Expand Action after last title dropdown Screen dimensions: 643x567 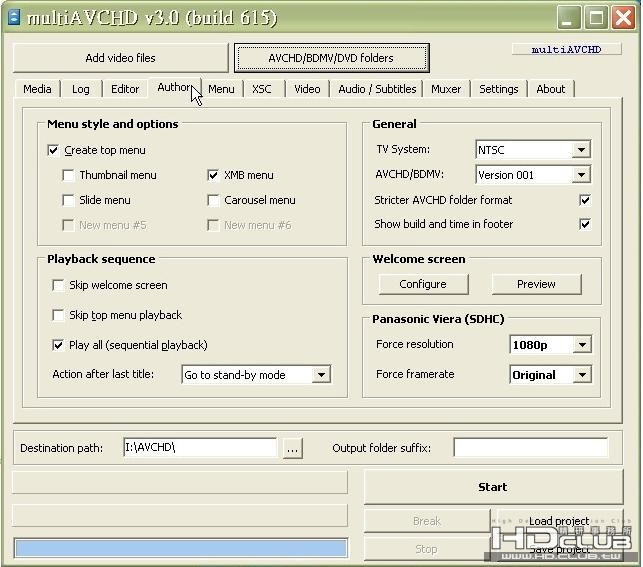[x=321, y=375]
